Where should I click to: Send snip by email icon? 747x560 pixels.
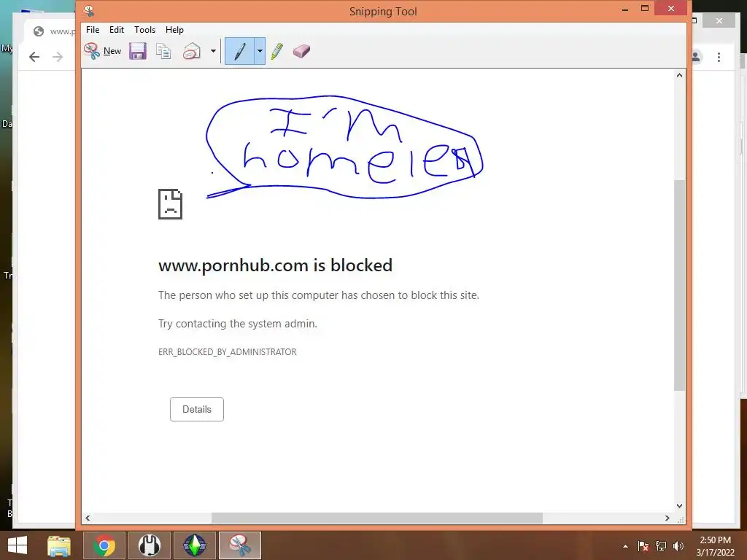[192, 51]
